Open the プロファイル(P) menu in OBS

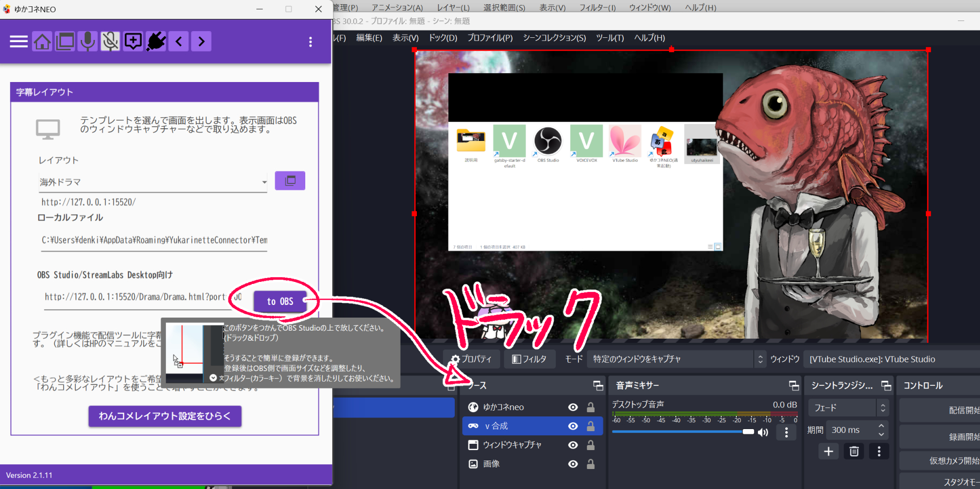pos(490,38)
